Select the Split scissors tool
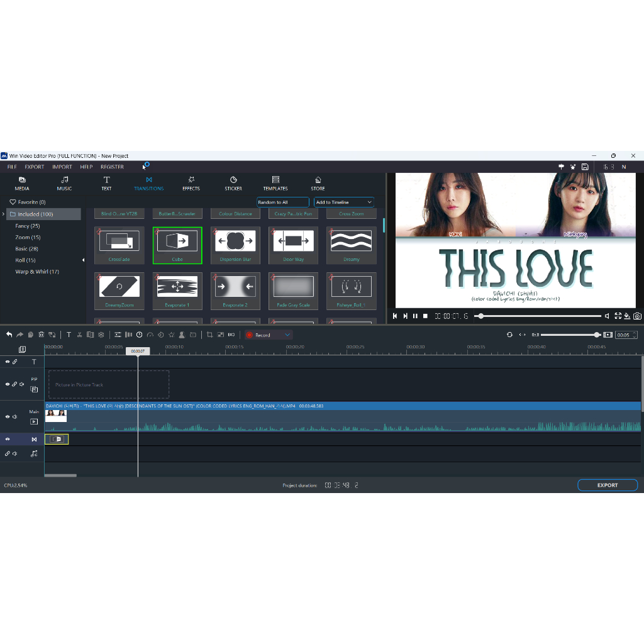644x644 pixels. 79,335
